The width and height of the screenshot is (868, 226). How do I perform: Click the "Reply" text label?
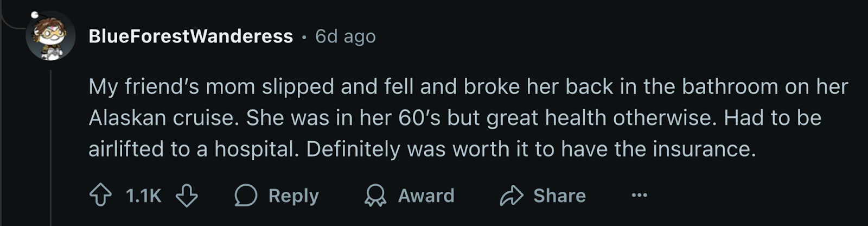pos(293,196)
